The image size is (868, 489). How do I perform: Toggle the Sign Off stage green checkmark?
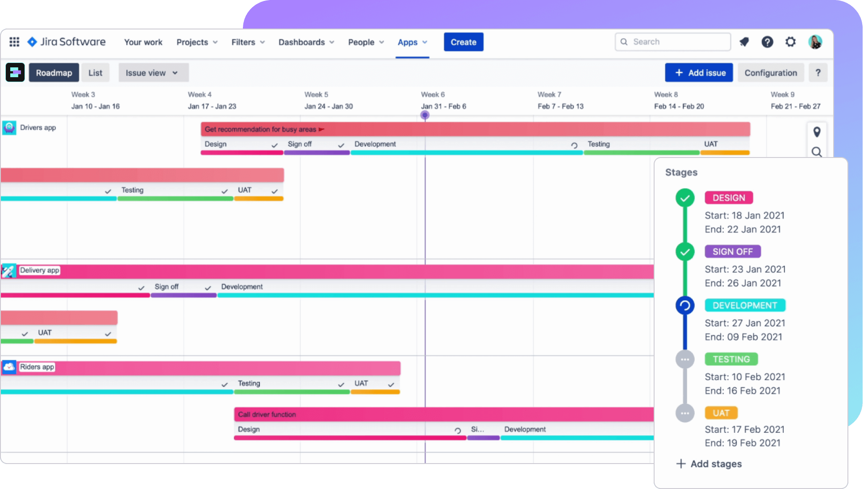684,252
